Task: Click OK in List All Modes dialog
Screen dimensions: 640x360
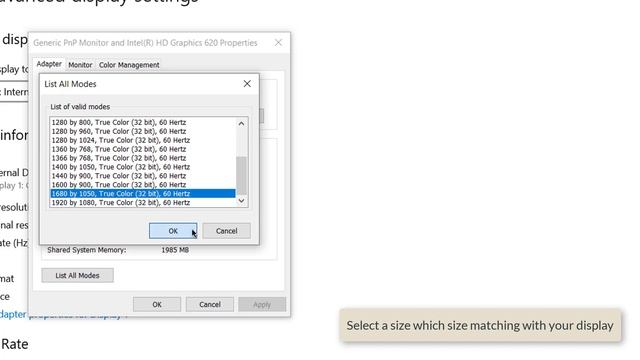Action: point(173,231)
